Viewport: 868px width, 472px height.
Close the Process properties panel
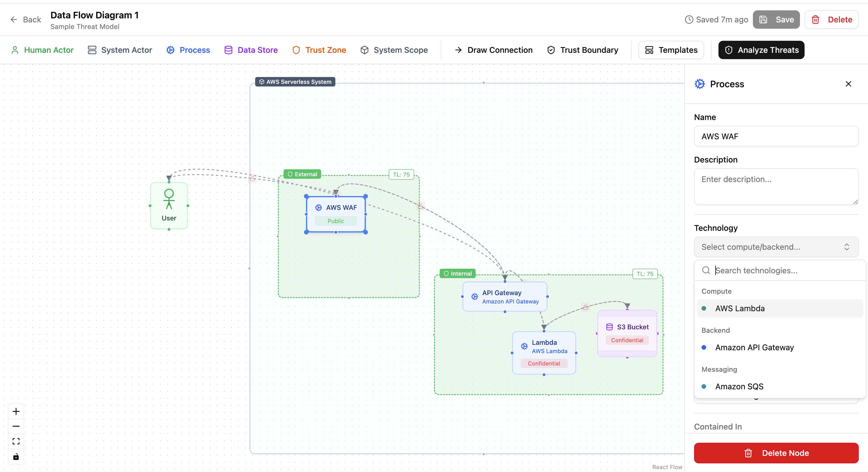coord(848,84)
